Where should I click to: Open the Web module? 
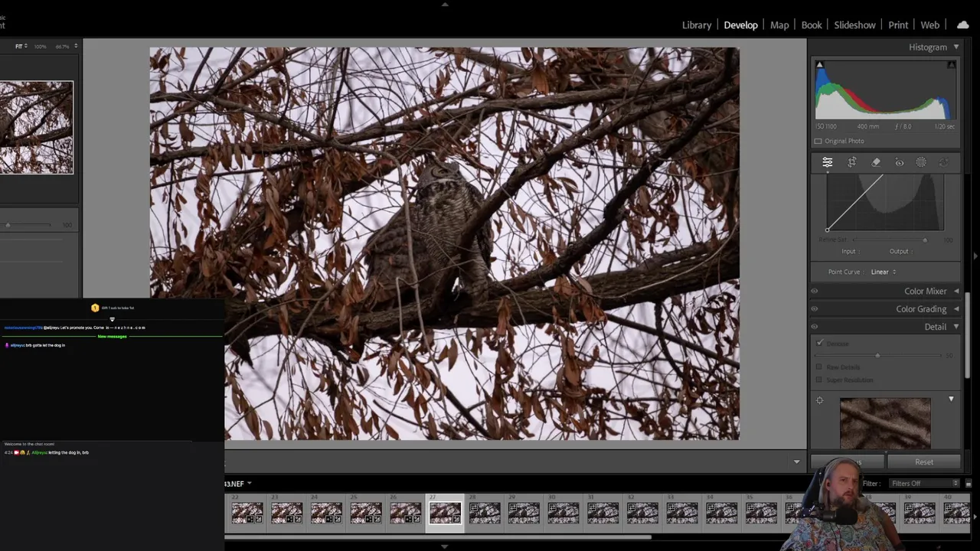click(x=929, y=25)
